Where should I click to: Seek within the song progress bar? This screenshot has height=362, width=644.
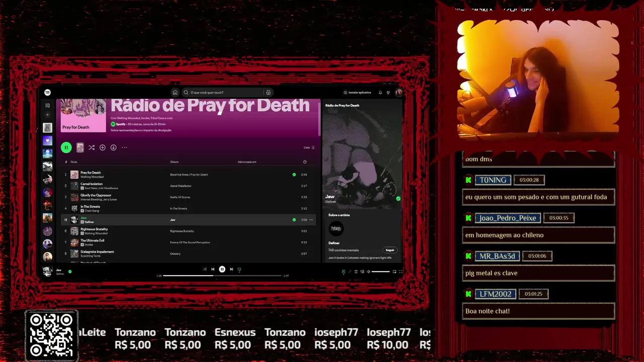point(222,276)
